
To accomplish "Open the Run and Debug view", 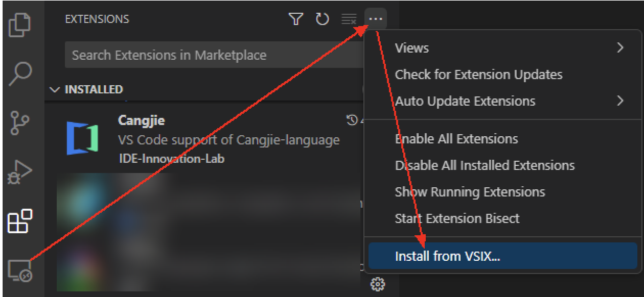I will [x=20, y=174].
